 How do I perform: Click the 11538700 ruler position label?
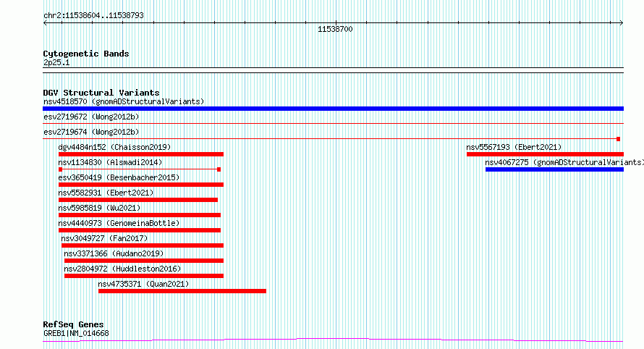[335, 29]
